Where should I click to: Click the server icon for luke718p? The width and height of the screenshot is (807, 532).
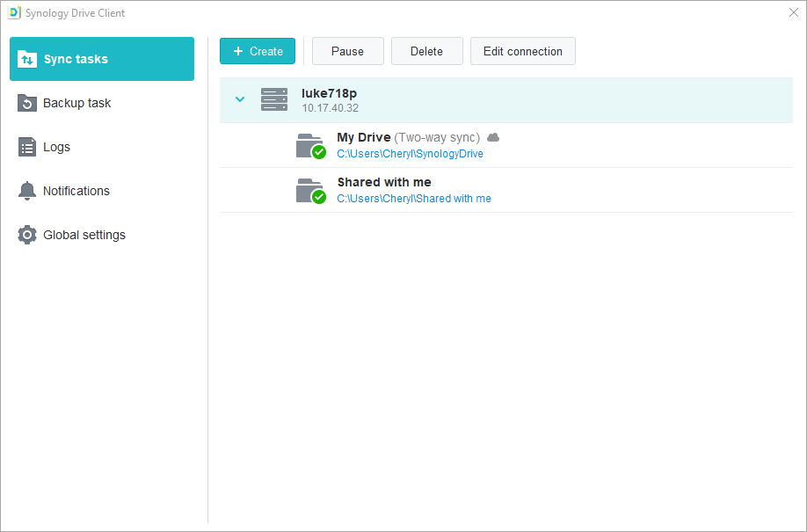[x=273, y=99]
